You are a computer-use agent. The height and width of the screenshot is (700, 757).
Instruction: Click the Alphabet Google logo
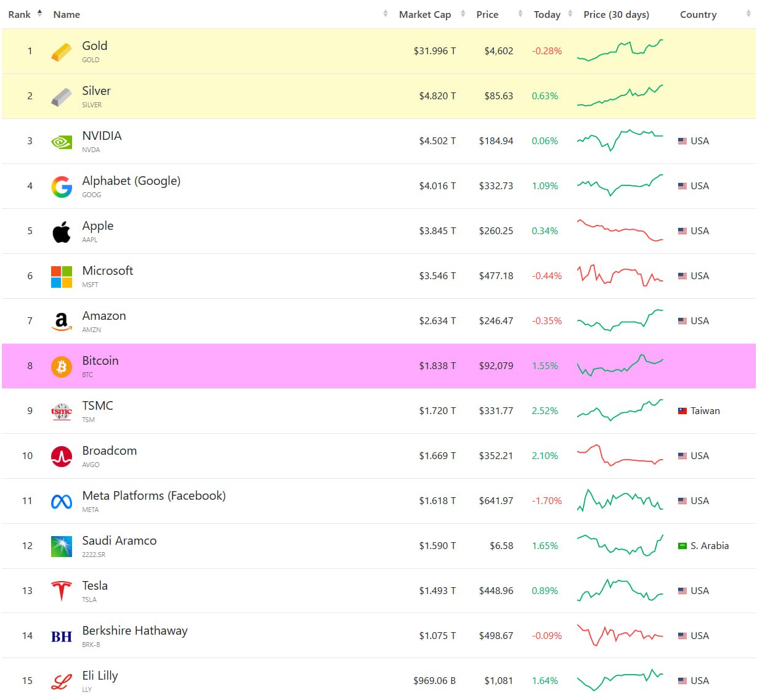point(61,187)
